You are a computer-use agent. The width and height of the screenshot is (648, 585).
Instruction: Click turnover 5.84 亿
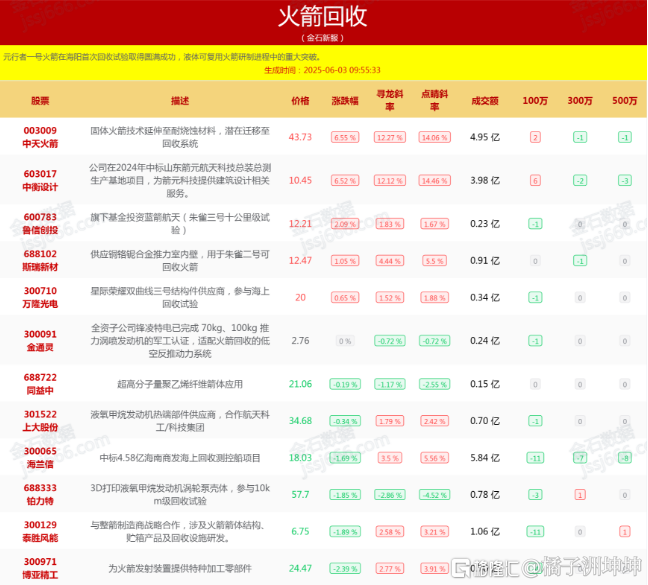[485, 458]
